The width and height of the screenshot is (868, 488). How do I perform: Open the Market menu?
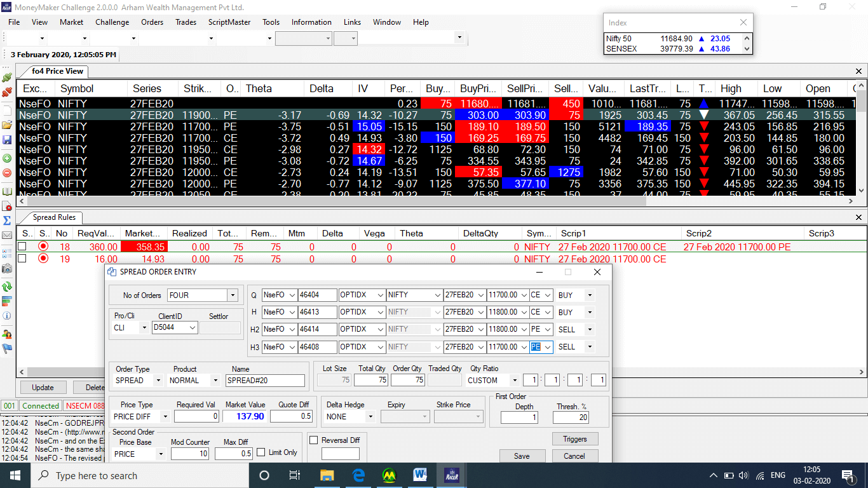(71, 22)
